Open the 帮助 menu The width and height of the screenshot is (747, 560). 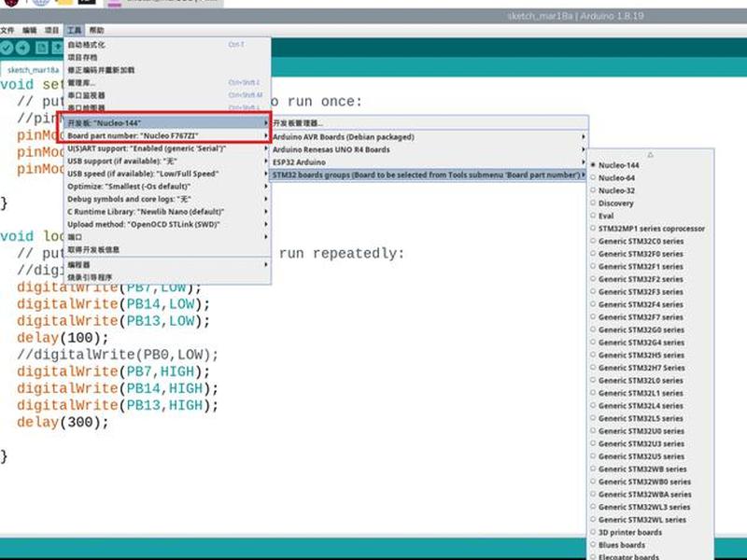pos(96,31)
